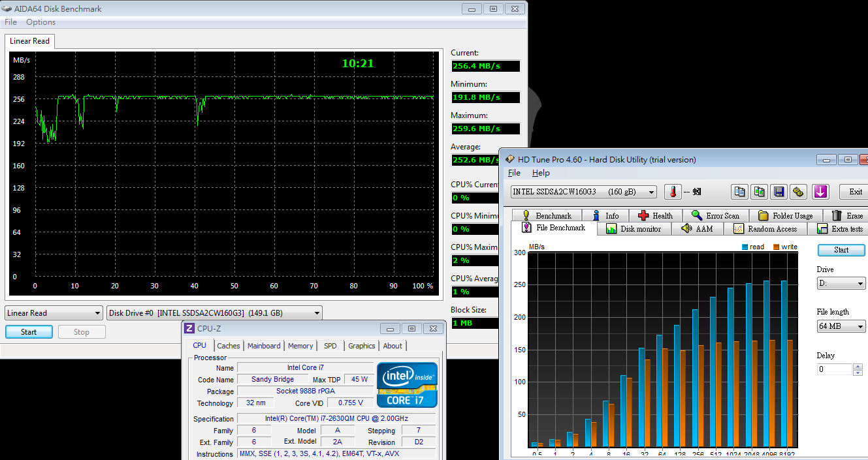
Task: Open the Erase tab in HD Tune
Action: point(846,215)
